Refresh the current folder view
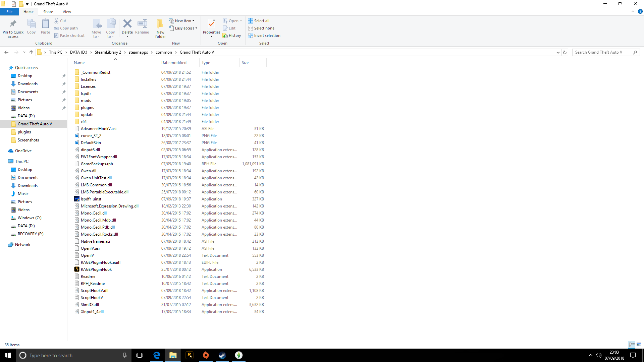644x362 pixels. point(565,52)
